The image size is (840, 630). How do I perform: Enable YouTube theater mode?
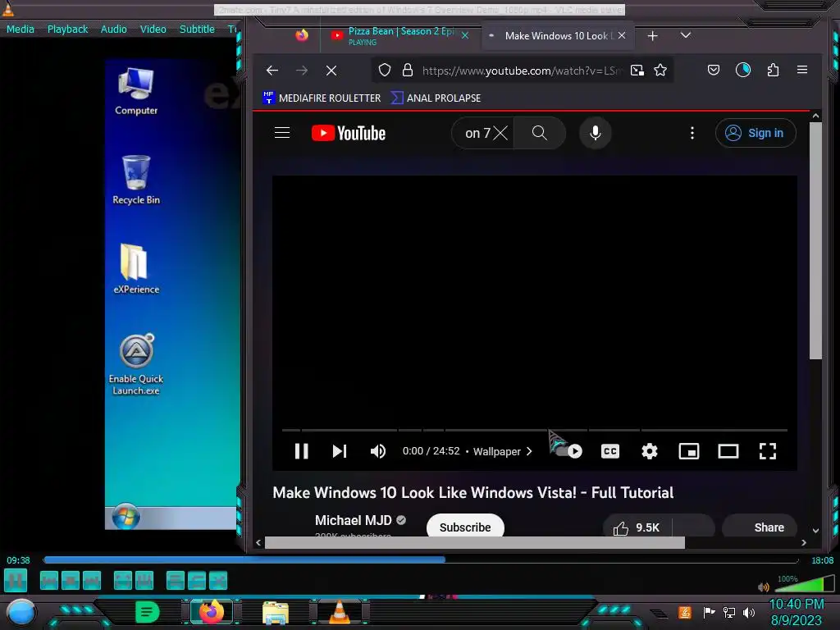(728, 452)
